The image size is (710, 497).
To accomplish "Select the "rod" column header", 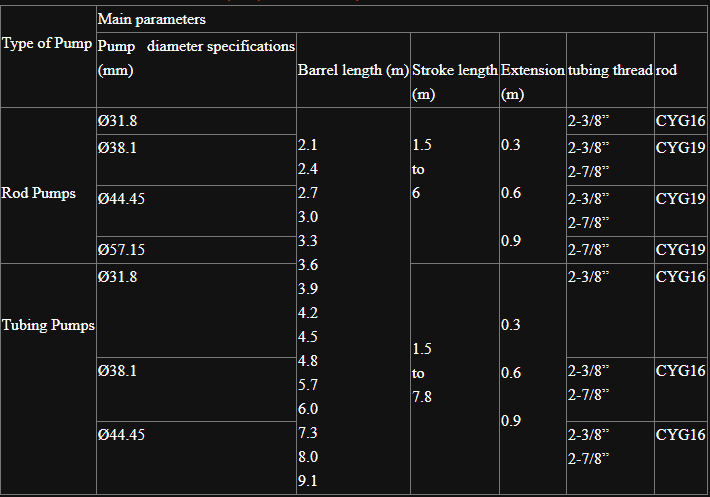I will click(x=667, y=70).
